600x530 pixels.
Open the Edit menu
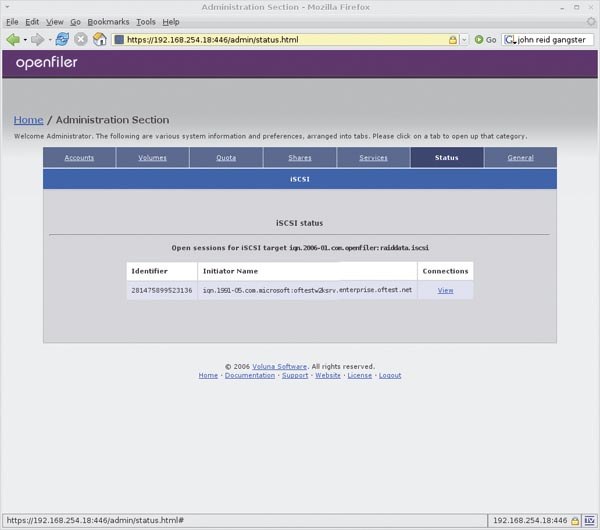point(32,22)
